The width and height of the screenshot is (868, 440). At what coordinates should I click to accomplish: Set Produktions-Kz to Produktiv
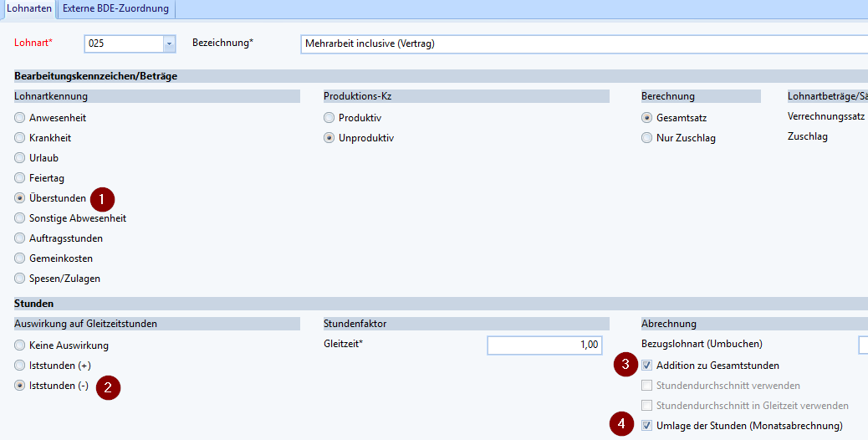click(329, 118)
